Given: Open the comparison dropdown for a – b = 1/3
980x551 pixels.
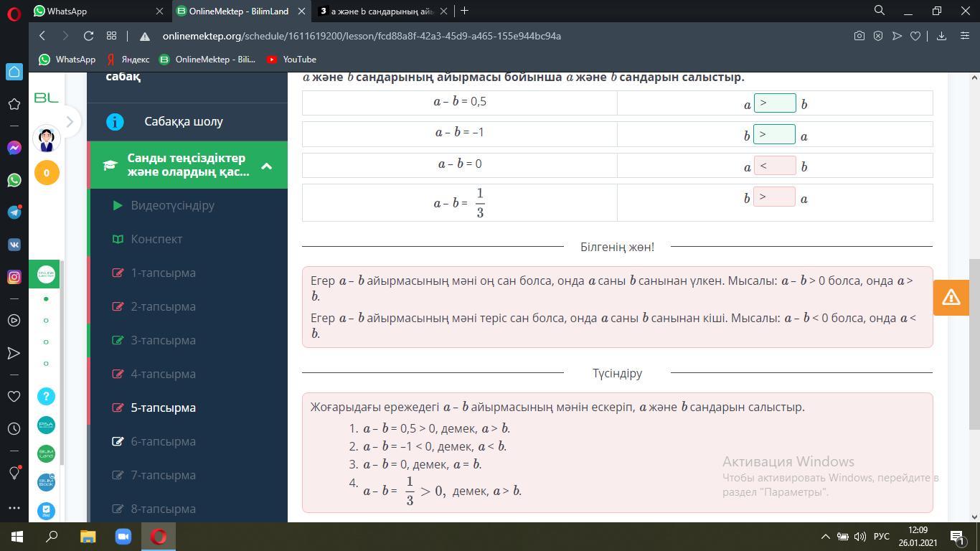Looking at the screenshot, I should (774, 197).
